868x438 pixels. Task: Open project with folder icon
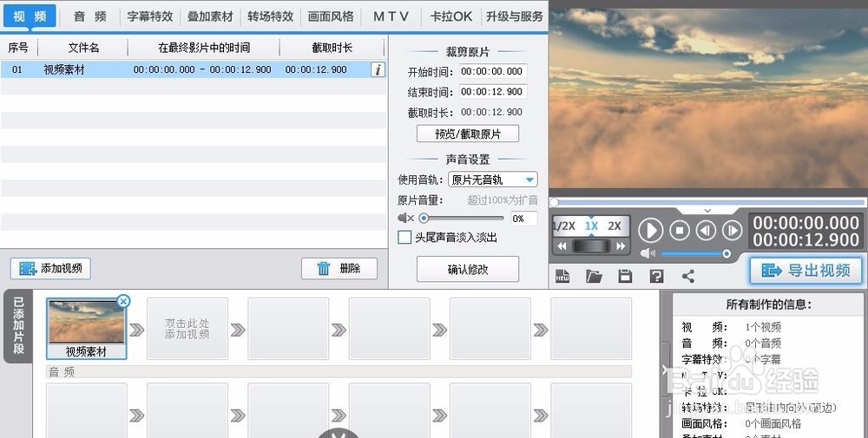click(x=594, y=276)
